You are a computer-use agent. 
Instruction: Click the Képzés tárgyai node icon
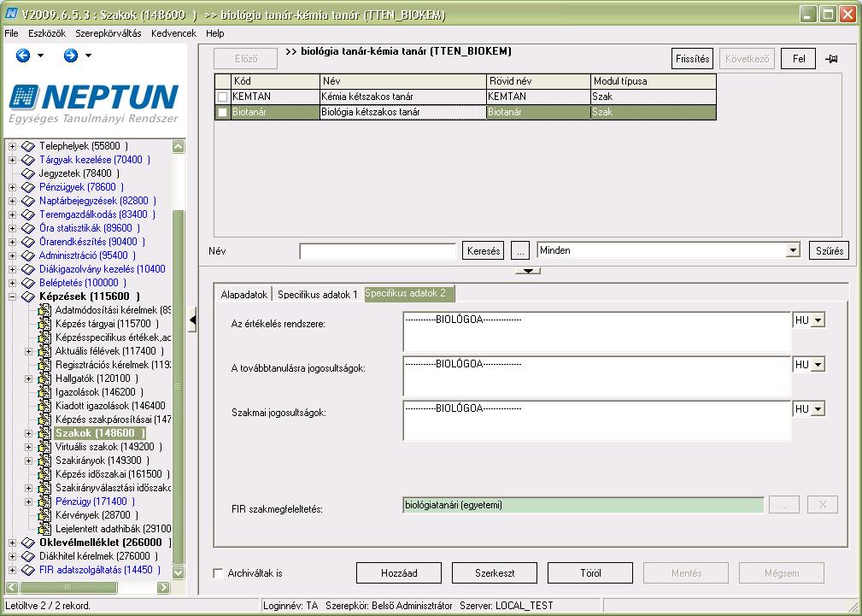(44, 324)
